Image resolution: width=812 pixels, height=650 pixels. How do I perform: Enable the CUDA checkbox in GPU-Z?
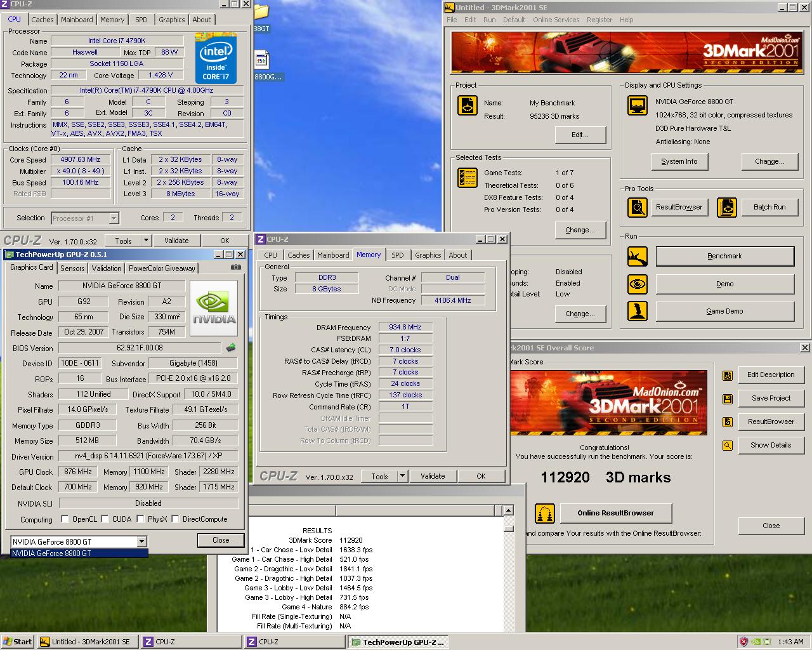tap(105, 519)
